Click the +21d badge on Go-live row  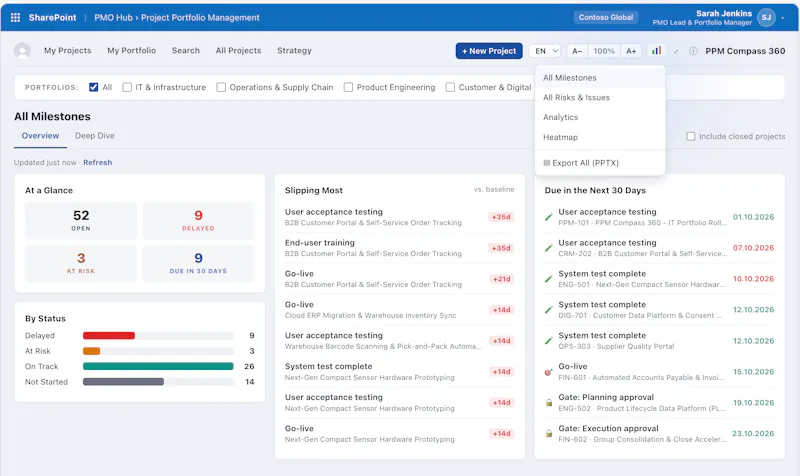501,279
